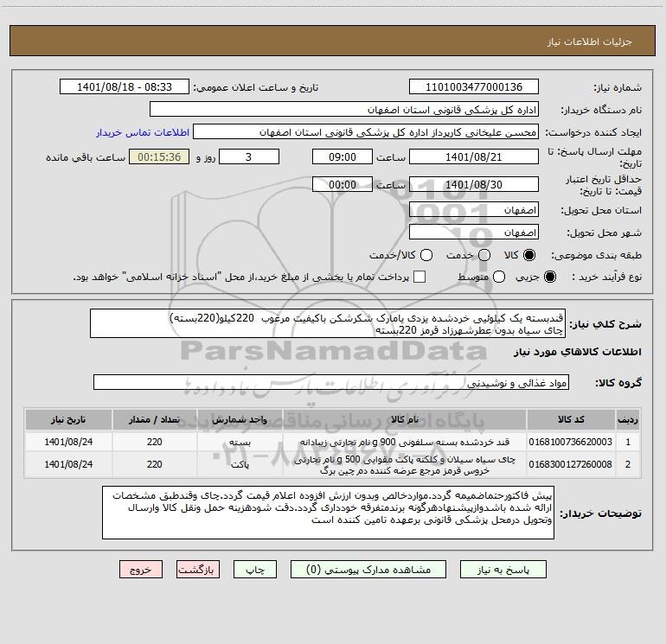This screenshot has height=644, width=666.
Task: Click the اطلاعات کالاهای مورد نیاز heading
Action: [578, 352]
